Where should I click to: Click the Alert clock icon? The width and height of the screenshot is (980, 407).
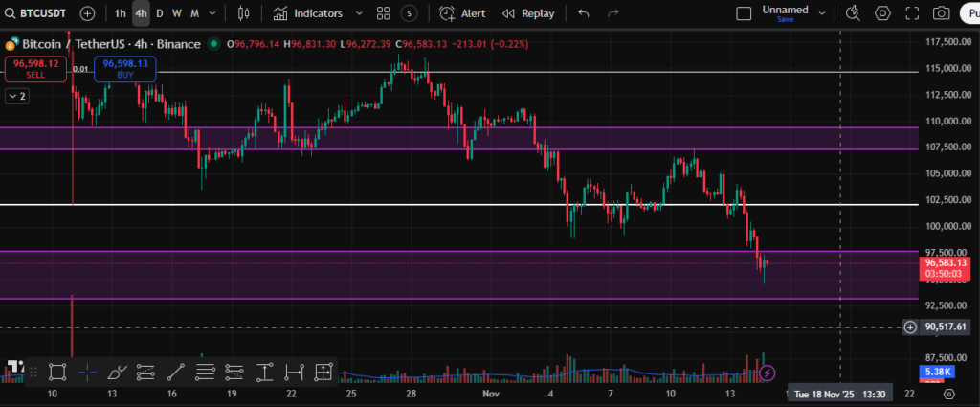447,13
